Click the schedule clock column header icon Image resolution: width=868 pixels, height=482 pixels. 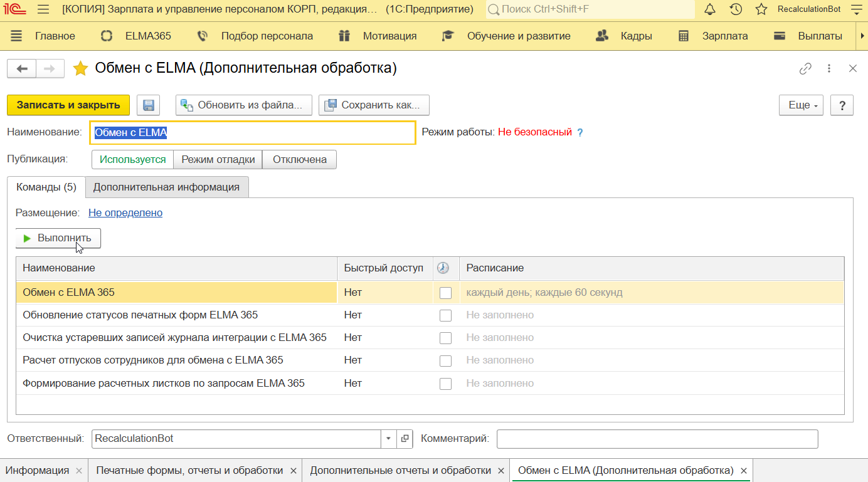point(443,268)
